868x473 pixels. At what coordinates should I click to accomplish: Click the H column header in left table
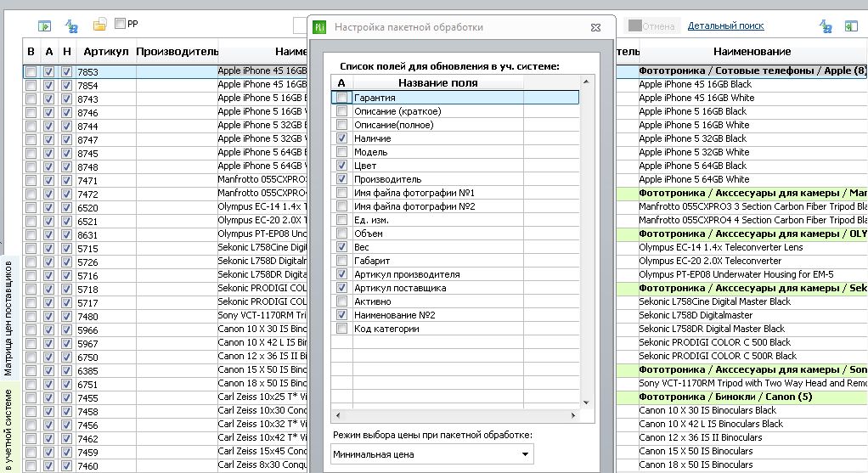pos(67,52)
